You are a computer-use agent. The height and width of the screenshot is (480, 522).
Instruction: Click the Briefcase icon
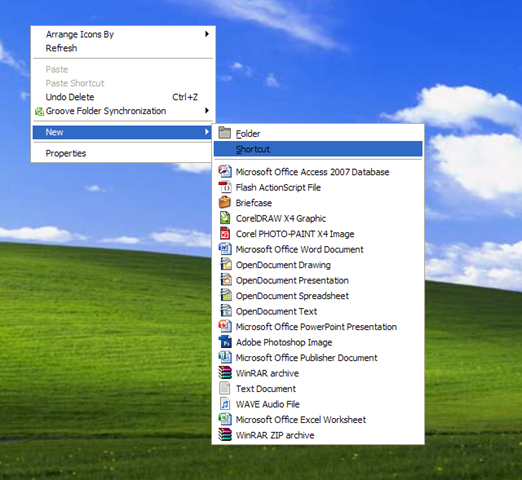(x=225, y=202)
